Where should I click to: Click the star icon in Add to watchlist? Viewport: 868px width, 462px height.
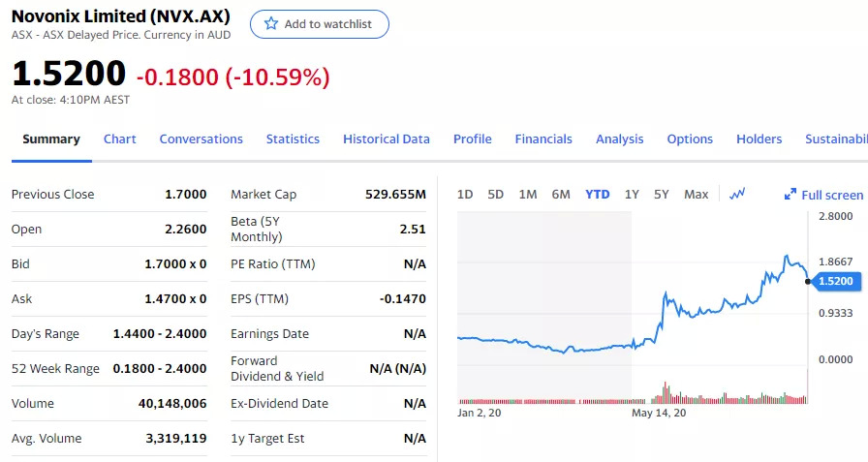(271, 24)
